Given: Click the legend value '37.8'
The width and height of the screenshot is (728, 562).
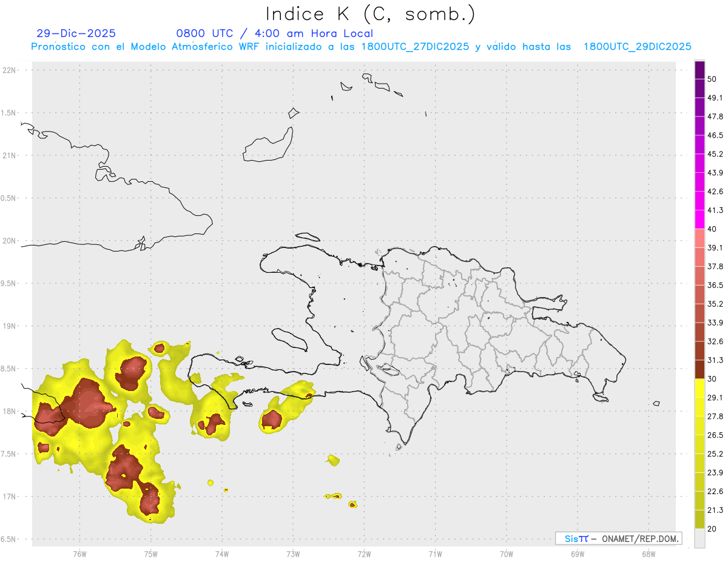Looking at the screenshot, I should tap(715, 266).
